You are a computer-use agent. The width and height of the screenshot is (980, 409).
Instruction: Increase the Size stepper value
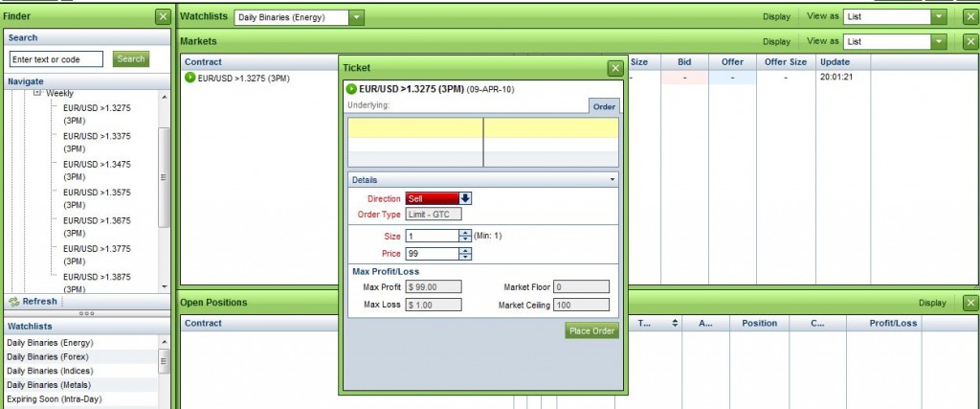click(466, 232)
